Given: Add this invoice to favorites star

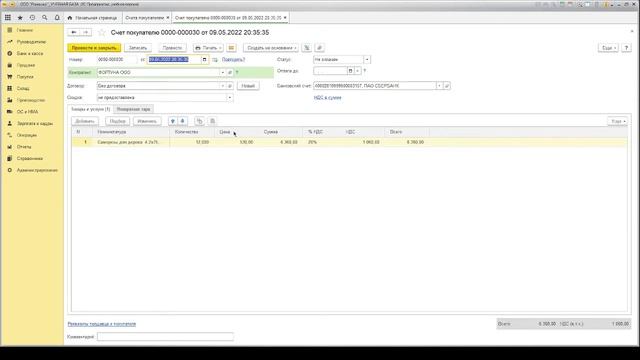Looking at the screenshot, I should (x=102, y=32).
